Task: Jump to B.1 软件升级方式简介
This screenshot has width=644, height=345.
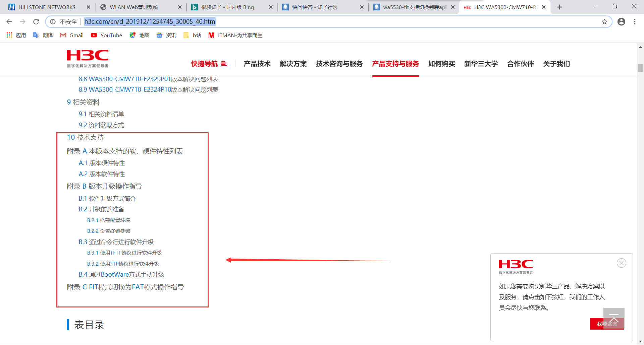Action: (x=107, y=199)
